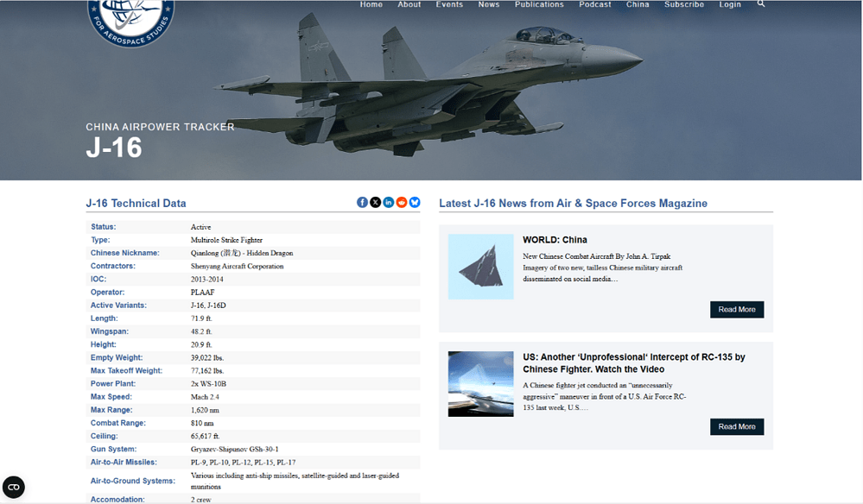Click Ceiling value 65,617 ft.
Viewport: 863px width, 504px height.
tap(205, 437)
